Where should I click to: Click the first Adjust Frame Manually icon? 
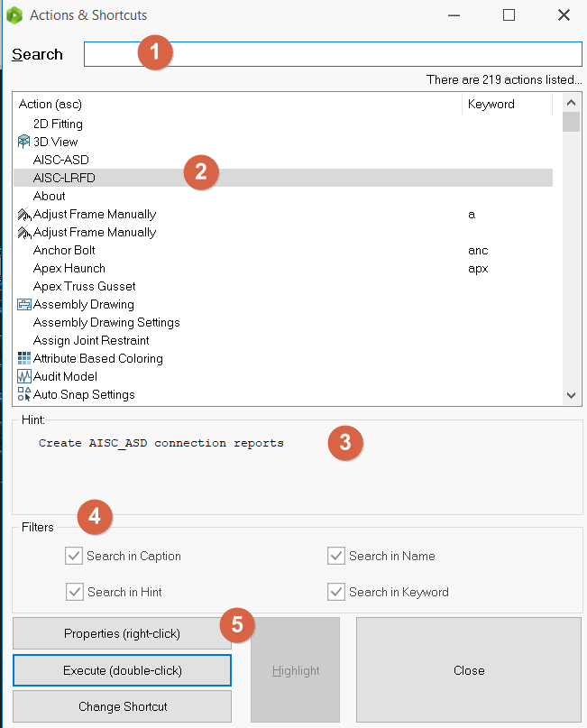point(23,214)
